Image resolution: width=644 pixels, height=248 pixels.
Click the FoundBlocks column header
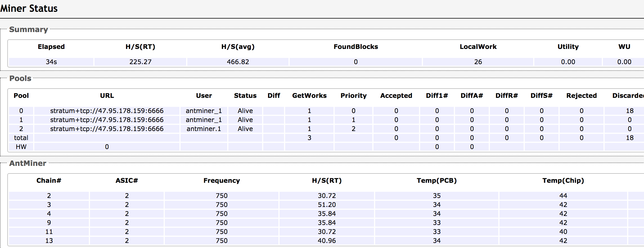pyautogui.click(x=356, y=47)
